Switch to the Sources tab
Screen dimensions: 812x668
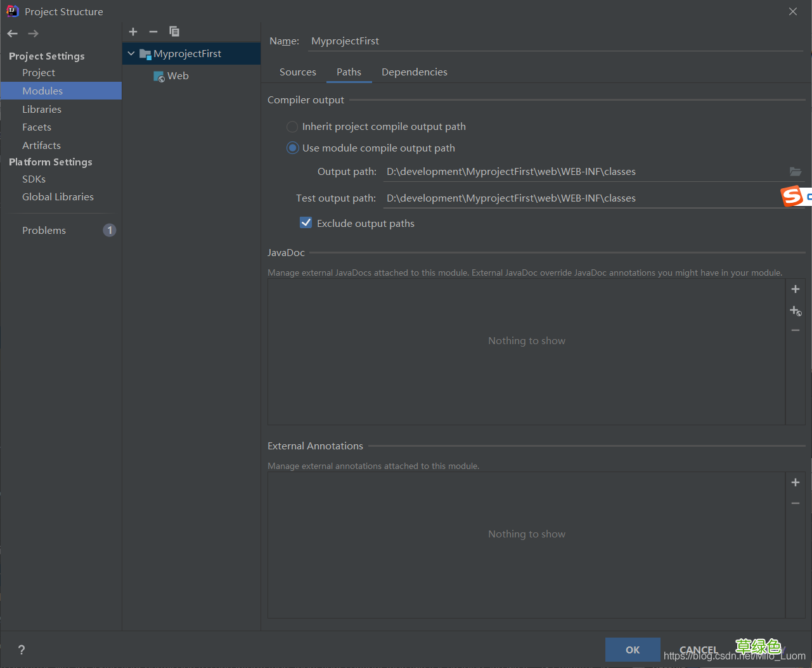297,72
